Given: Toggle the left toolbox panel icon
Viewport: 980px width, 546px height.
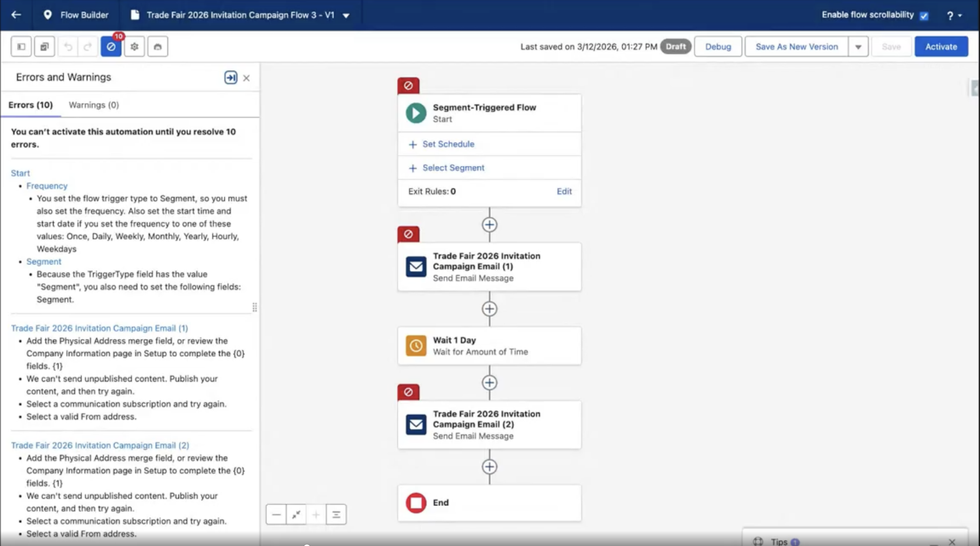Looking at the screenshot, I should pyautogui.click(x=21, y=47).
